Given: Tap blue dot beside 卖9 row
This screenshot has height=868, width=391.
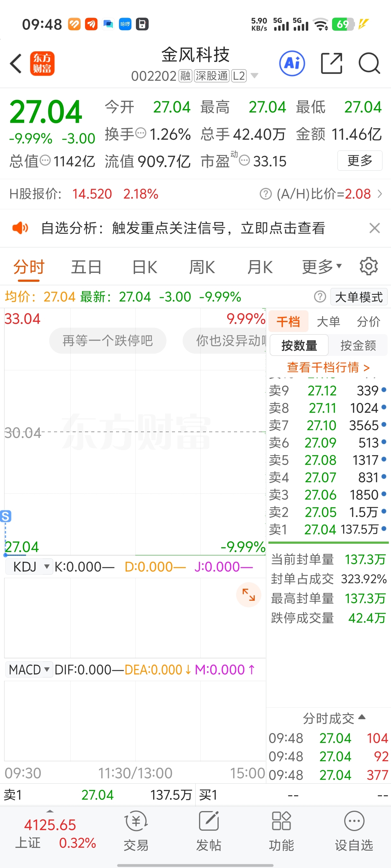Looking at the screenshot, I should click(x=384, y=390).
